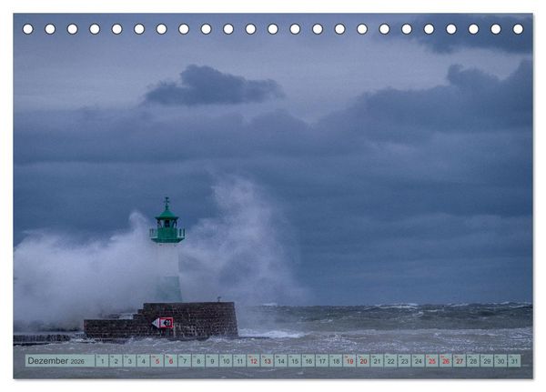This screenshot has width=546, height=392.
Task: Pick day 9 in the date row
Action: click(212, 361)
